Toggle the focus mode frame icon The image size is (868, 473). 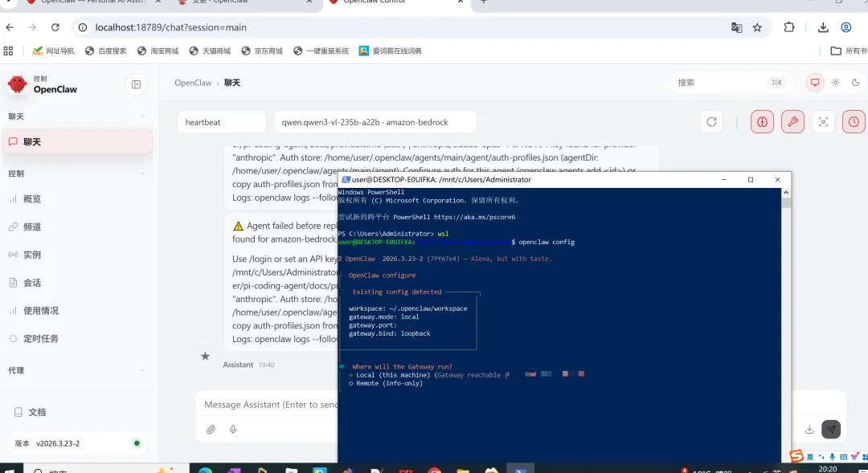pyautogui.click(x=823, y=122)
